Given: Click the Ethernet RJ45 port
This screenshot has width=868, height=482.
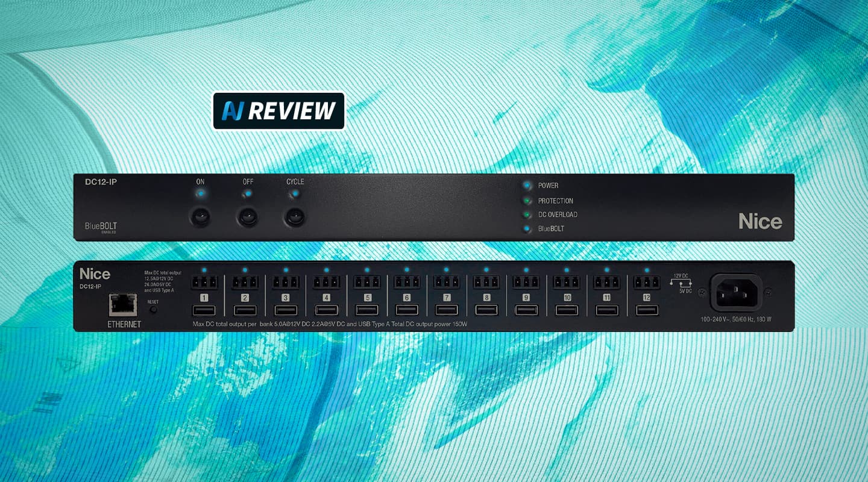Looking at the screenshot, I should 123,305.
